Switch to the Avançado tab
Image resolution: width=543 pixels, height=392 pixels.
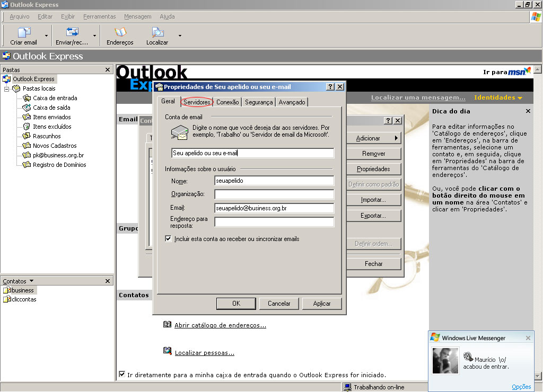(292, 102)
